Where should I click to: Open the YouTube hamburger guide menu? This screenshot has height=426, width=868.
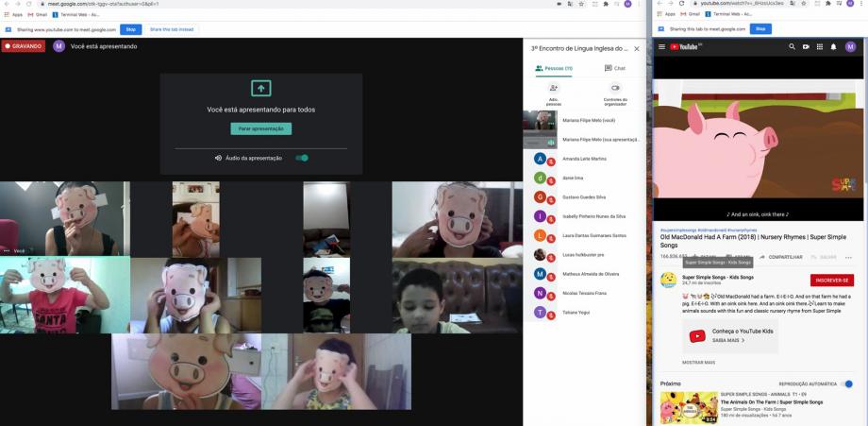coord(661,47)
